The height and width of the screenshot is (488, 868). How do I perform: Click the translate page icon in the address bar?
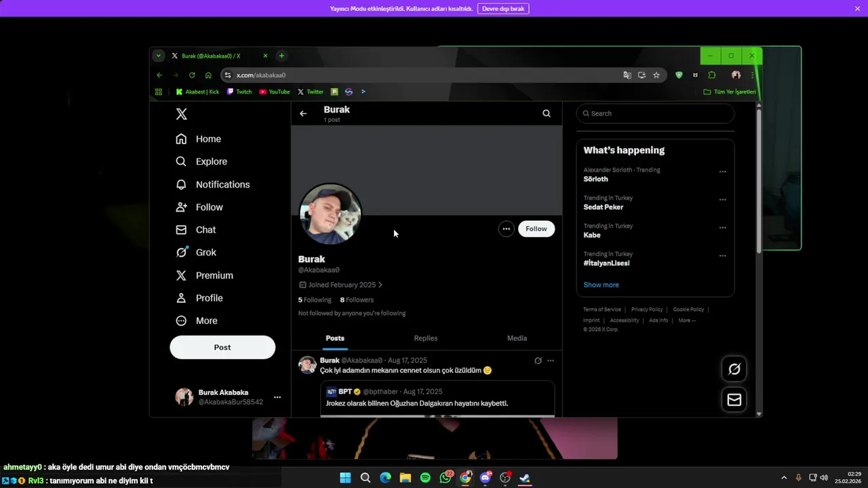(627, 75)
